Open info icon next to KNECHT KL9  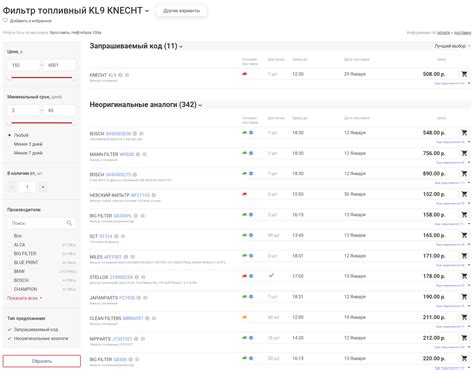coord(120,75)
